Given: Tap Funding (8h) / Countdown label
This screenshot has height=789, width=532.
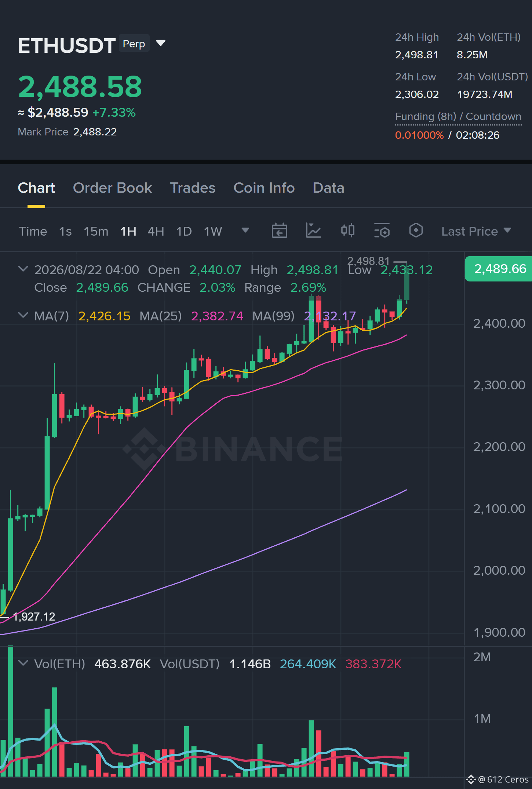Looking at the screenshot, I should click(x=458, y=116).
